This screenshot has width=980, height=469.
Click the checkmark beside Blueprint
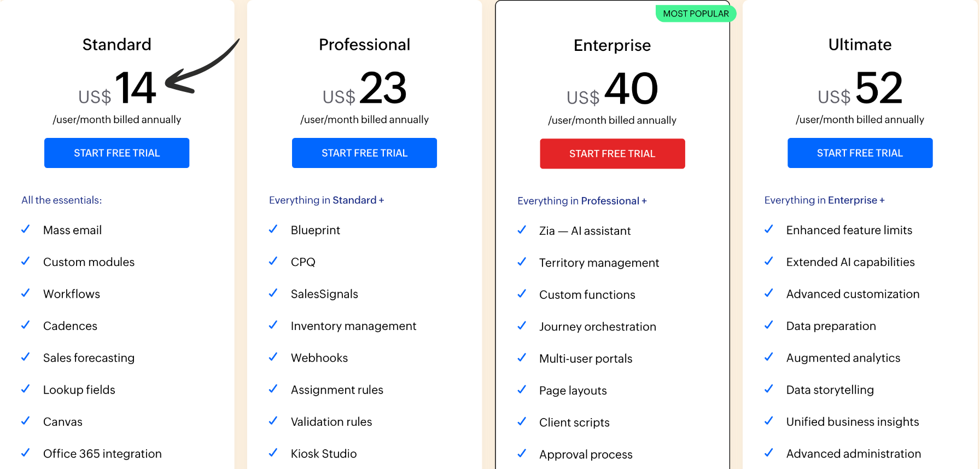273,229
